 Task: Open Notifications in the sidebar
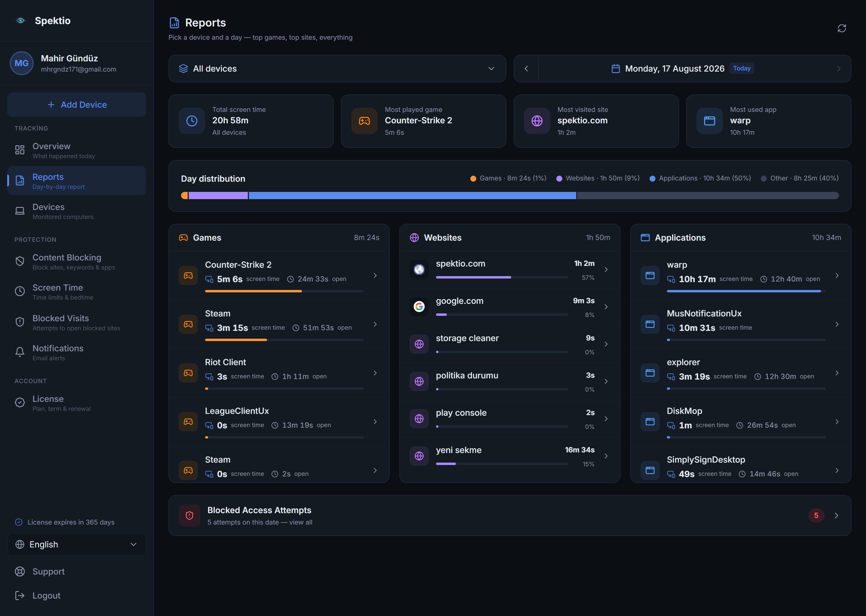77,353
